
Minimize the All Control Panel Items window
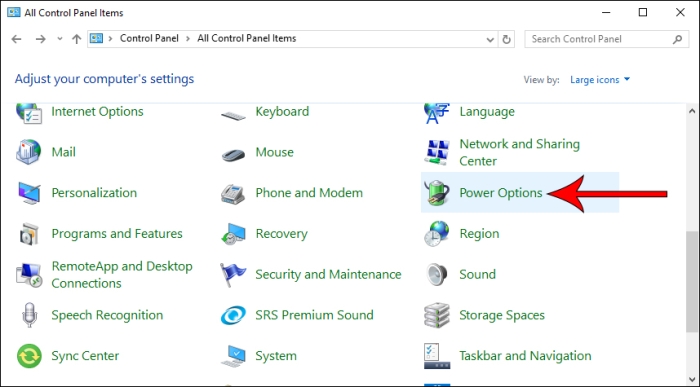tap(606, 12)
